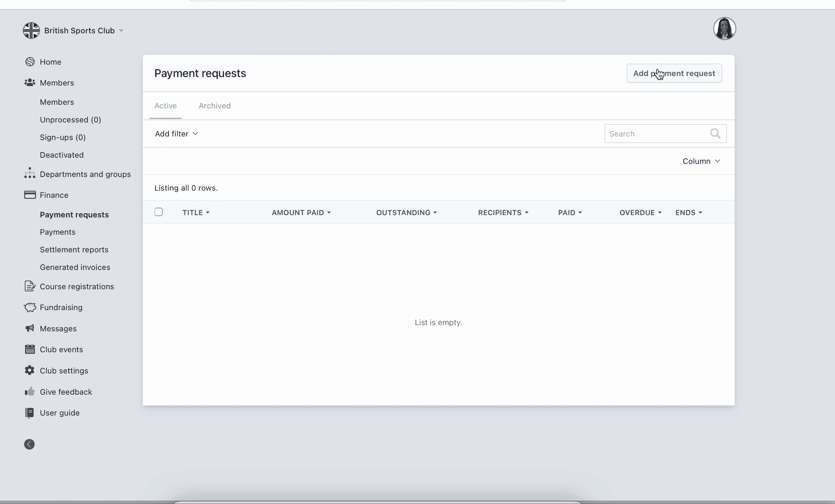This screenshot has width=835, height=504.
Task: Open Course registrations document icon
Action: point(29,286)
